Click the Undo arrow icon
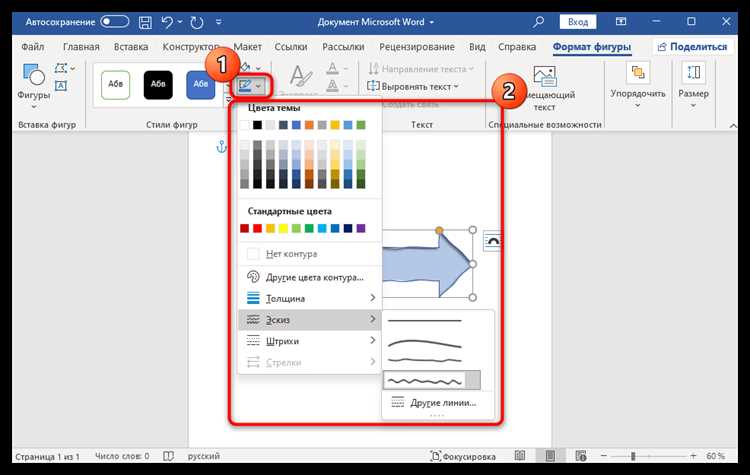Screen dimensions: 750x475 pos(167,22)
